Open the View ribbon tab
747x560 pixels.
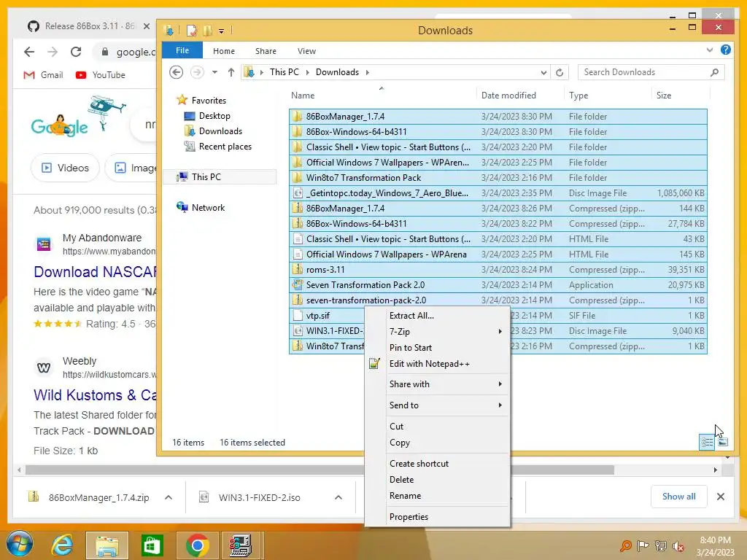(307, 51)
